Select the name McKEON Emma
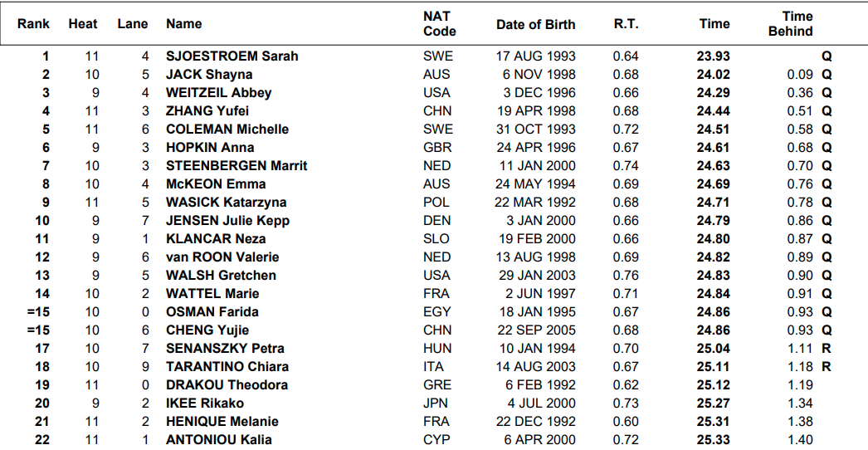The image size is (868, 450). click(x=216, y=184)
